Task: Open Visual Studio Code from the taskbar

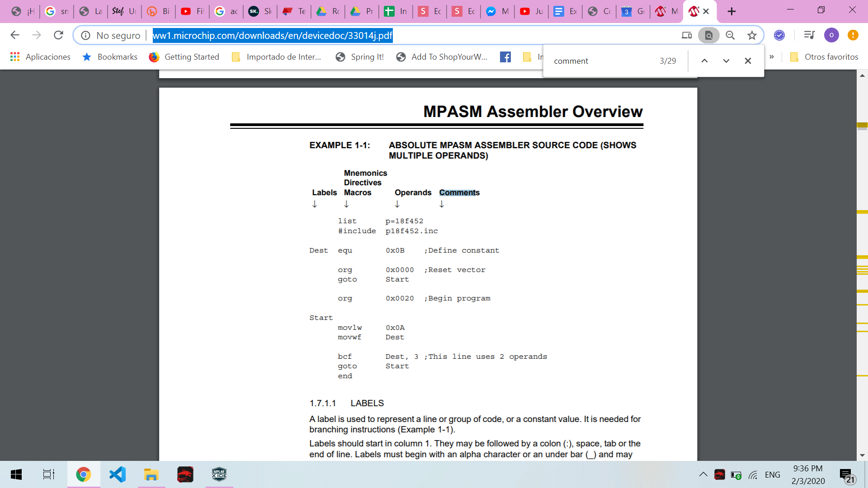Action: [118, 474]
